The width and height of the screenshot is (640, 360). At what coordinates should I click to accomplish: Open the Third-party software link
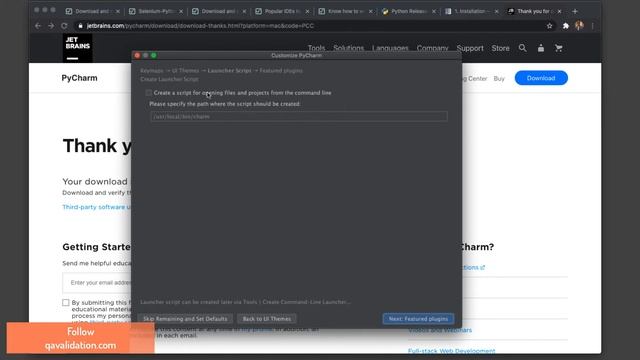(96, 207)
